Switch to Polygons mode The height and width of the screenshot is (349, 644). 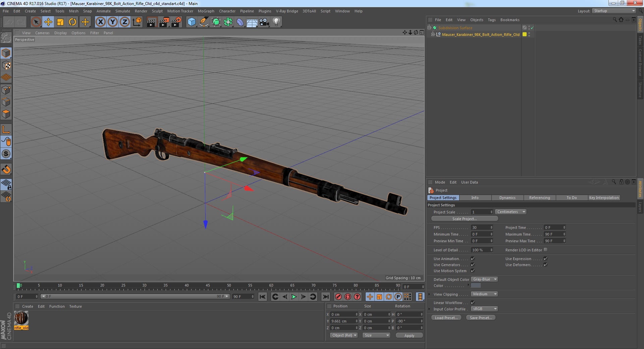pyautogui.click(x=6, y=114)
